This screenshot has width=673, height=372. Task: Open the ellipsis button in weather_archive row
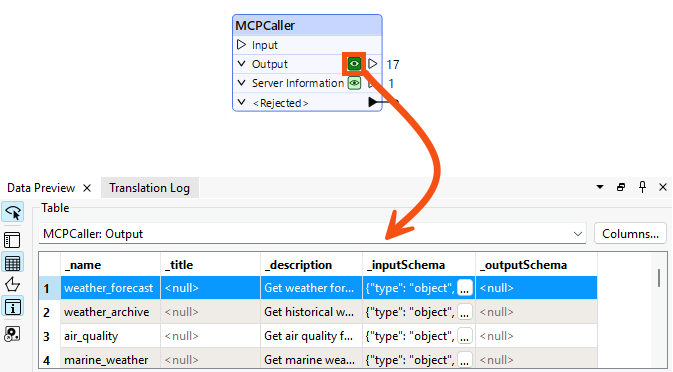click(465, 312)
